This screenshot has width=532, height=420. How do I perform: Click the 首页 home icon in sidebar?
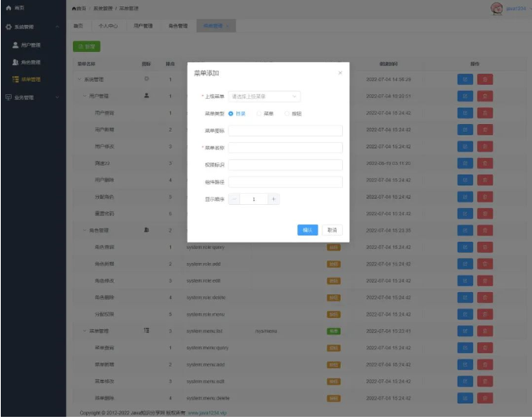click(x=9, y=7)
